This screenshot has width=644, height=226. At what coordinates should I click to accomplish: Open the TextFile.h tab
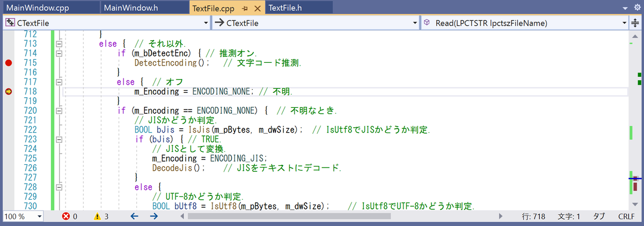click(x=284, y=8)
